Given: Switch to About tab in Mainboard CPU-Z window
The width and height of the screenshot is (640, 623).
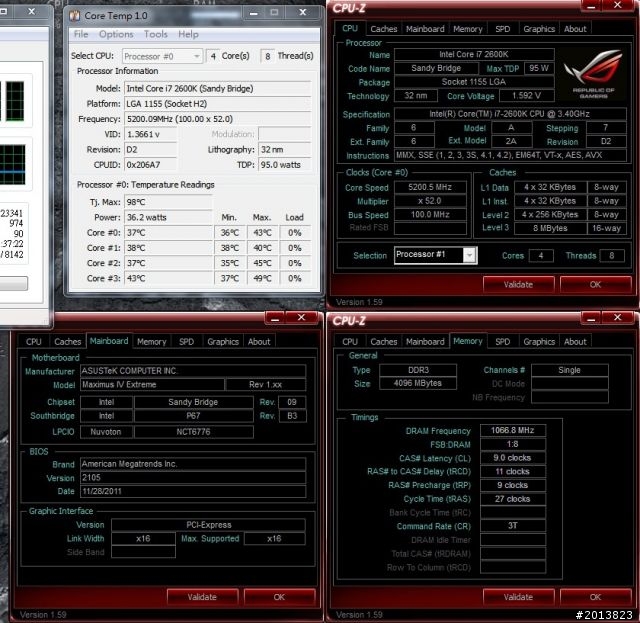Looking at the screenshot, I should pos(259,342).
